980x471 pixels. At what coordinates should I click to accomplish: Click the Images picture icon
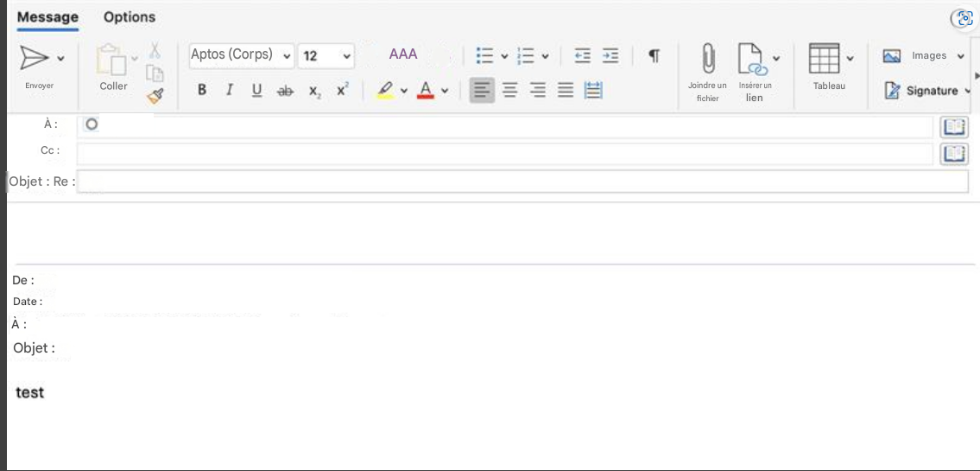point(892,56)
